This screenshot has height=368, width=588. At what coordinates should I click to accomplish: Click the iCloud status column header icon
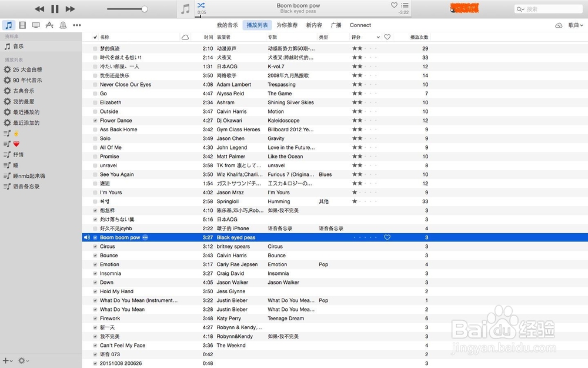tap(185, 37)
